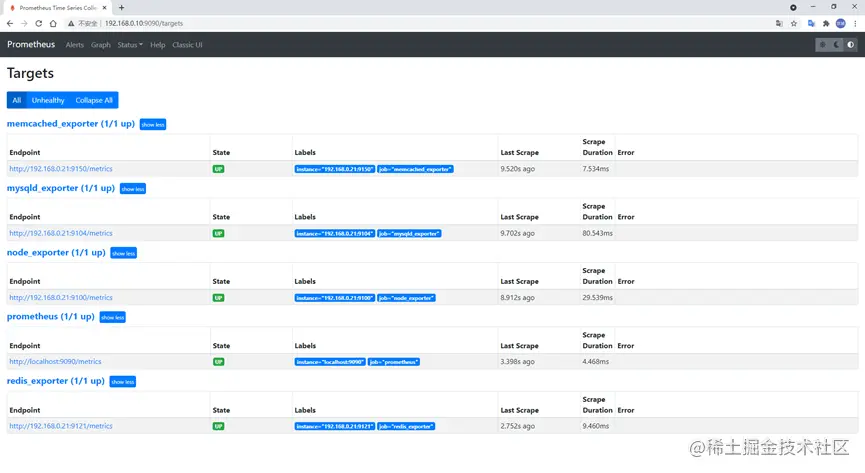Switch to Classic UI
Image resolution: width=865 pixels, height=473 pixels.
pyautogui.click(x=187, y=45)
